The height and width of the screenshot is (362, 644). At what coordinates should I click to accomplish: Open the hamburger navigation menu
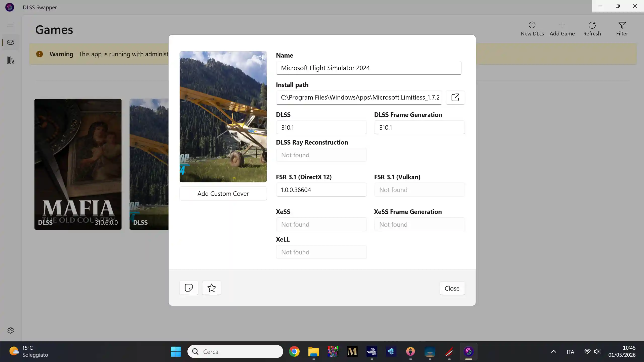click(11, 25)
